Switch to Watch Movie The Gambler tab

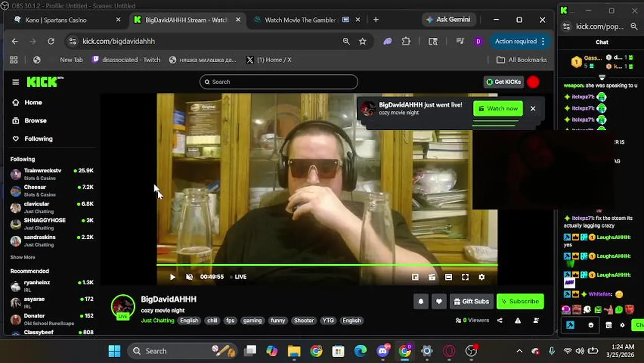[x=306, y=20]
